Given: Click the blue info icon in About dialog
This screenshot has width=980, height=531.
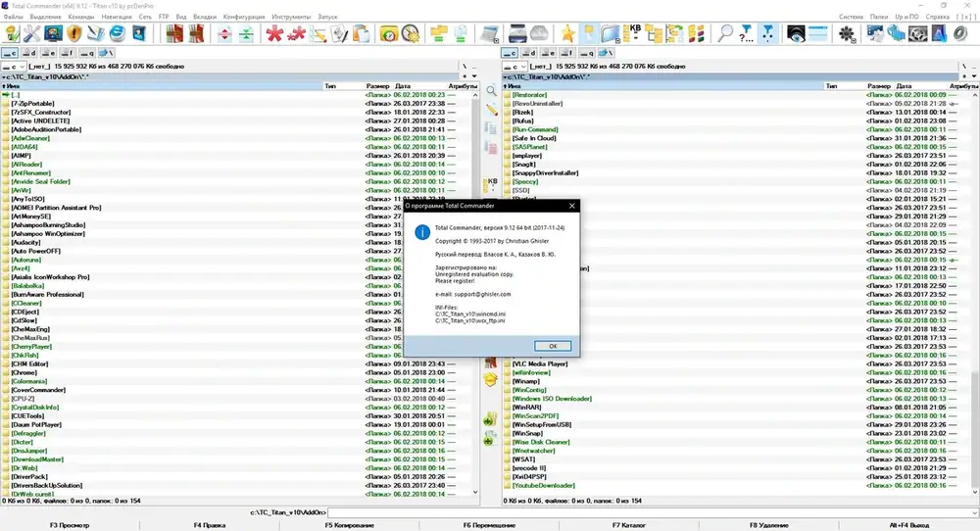Looking at the screenshot, I should click(x=422, y=232).
